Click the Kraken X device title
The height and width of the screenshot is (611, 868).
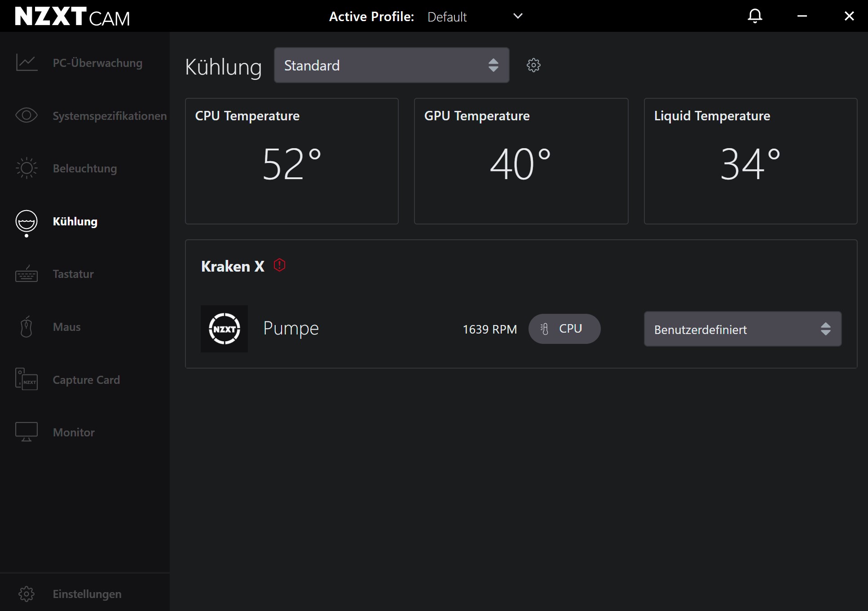coord(233,266)
